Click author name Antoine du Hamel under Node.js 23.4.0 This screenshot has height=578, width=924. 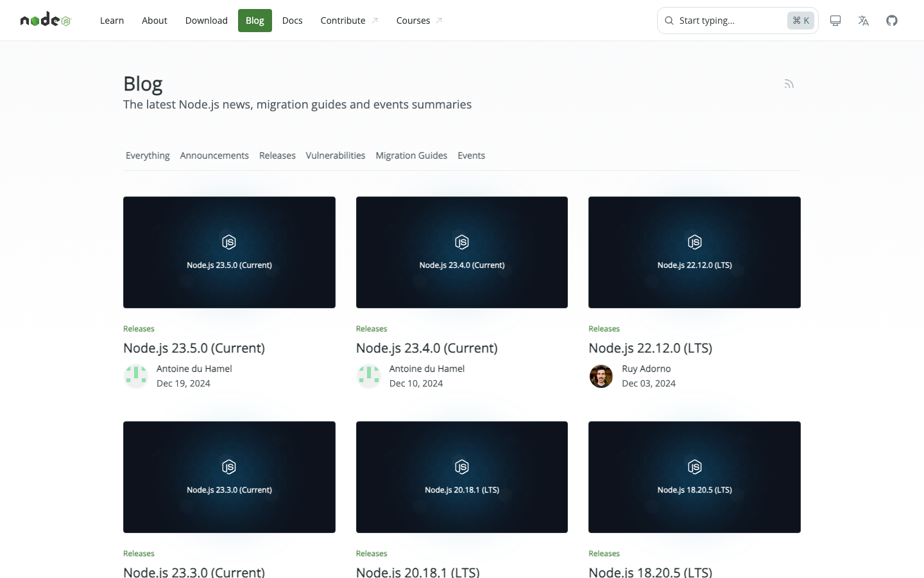427,369
